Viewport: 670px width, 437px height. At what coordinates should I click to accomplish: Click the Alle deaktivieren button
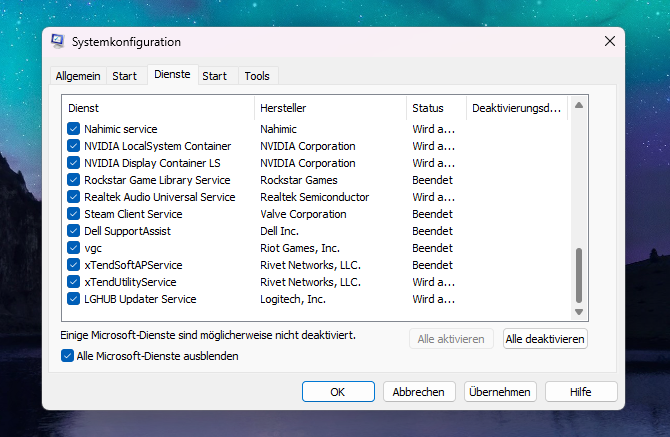(545, 339)
